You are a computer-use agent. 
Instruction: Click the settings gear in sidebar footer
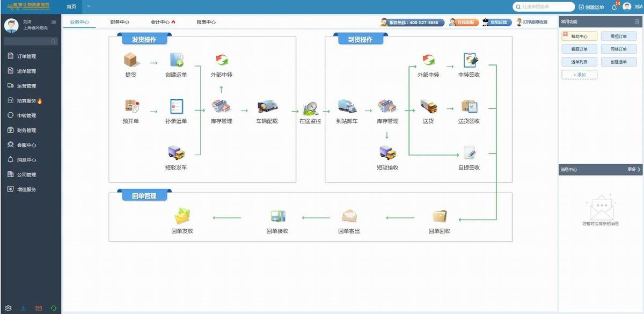click(x=9, y=308)
